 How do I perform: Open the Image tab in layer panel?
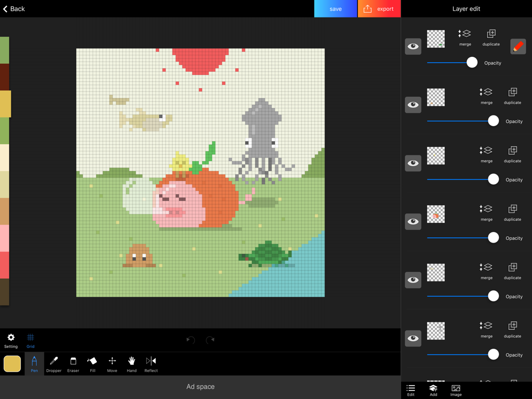pyautogui.click(x=456, y=390)
